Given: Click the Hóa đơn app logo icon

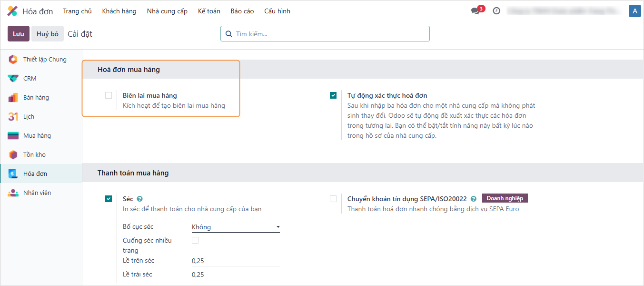Looking at the screenshot, I should coord(13,11).
